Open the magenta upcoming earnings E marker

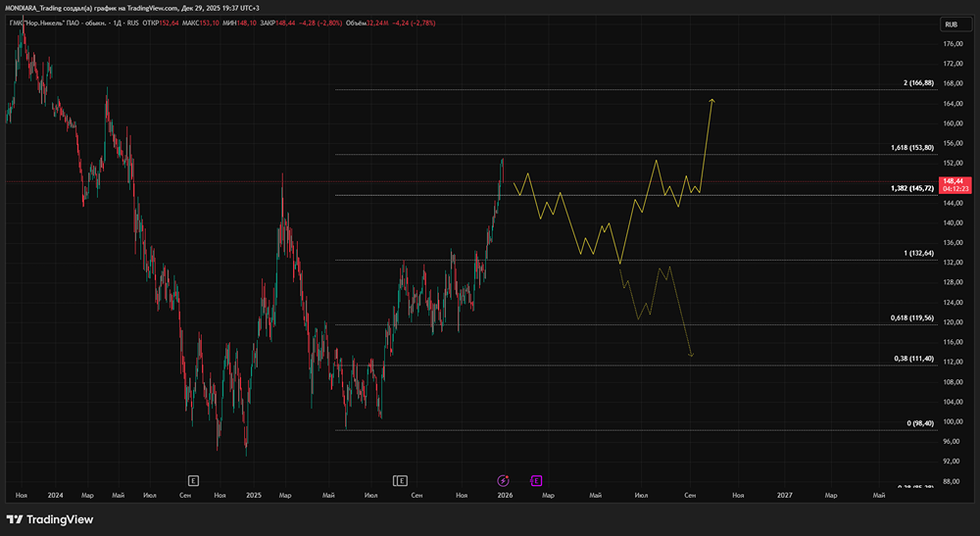536,480
